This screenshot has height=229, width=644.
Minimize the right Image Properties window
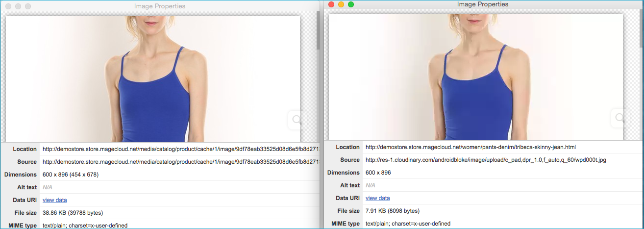click(x=341, y=4)
